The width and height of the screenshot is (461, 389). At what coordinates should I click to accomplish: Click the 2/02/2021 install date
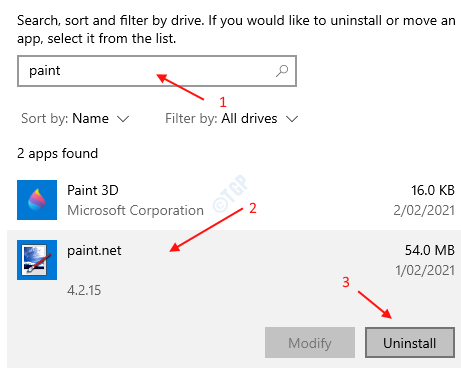(x=424, y=210)
